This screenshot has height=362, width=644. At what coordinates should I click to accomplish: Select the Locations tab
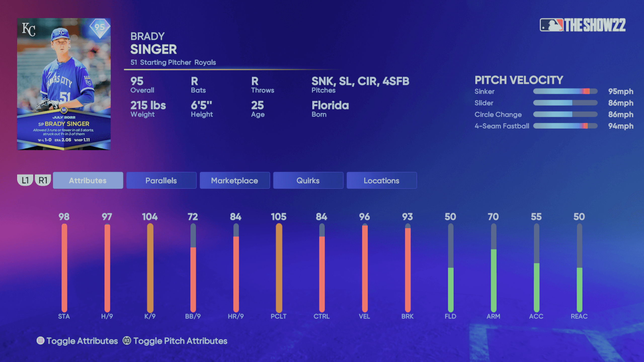pos(381,180)
